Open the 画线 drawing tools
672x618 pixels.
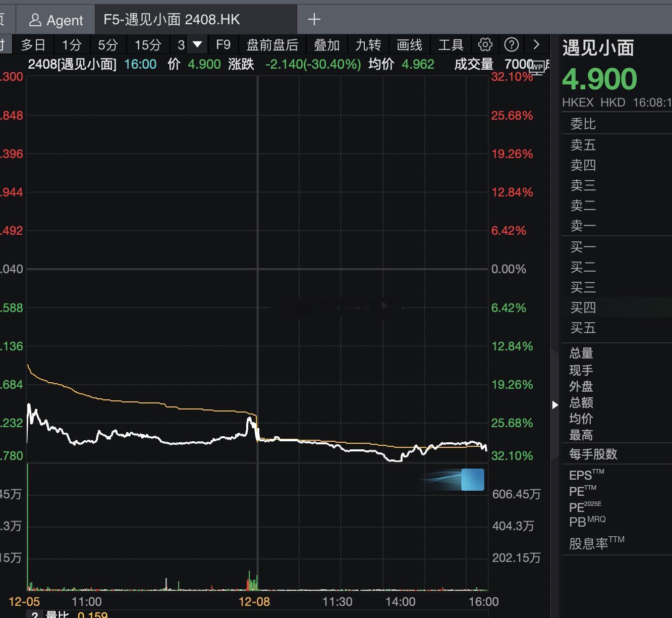(x=409, y=45)
